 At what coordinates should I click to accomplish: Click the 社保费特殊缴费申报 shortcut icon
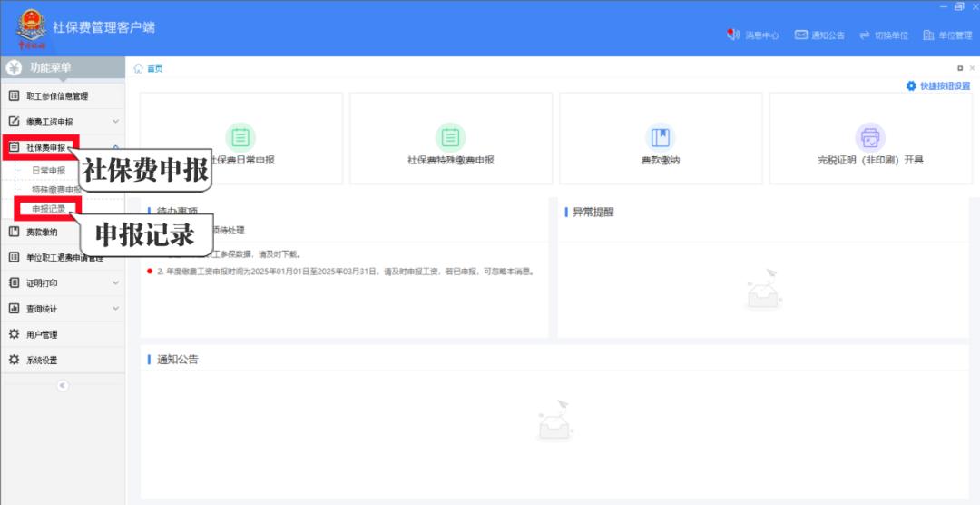click(450, 137)
